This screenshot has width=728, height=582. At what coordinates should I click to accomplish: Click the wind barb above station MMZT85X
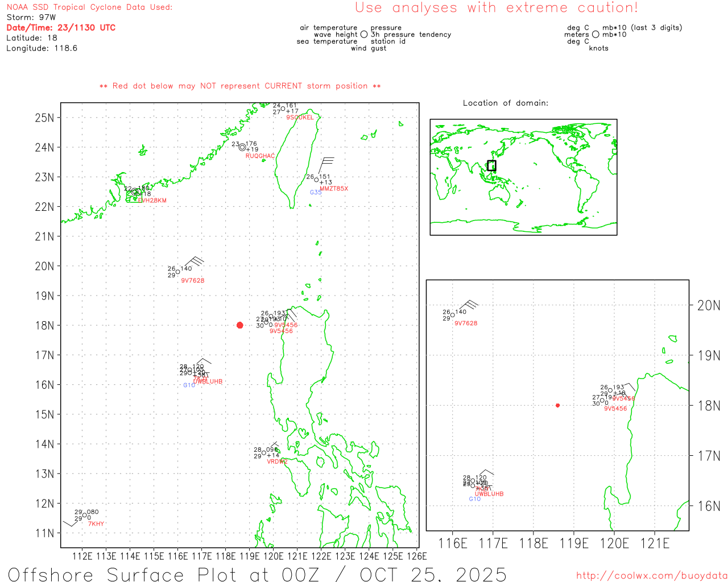tap(325, 165)
